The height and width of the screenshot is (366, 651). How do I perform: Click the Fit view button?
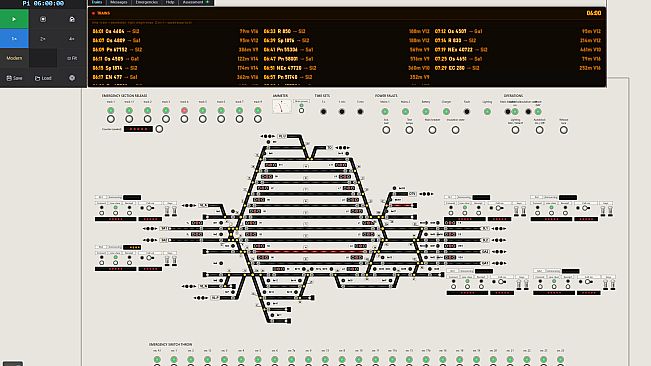point(72,58)
